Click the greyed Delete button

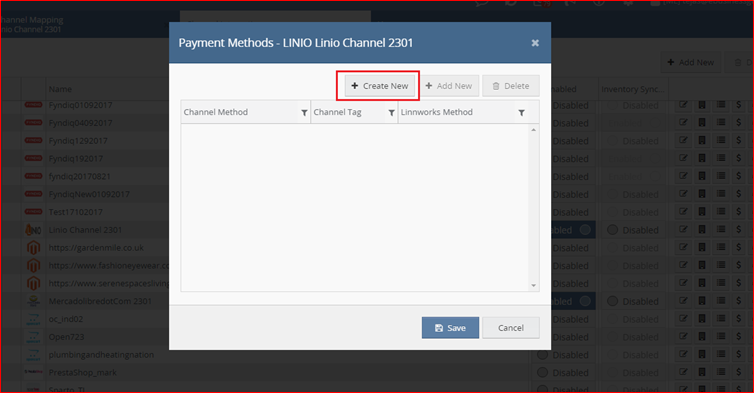coord(511,86)
